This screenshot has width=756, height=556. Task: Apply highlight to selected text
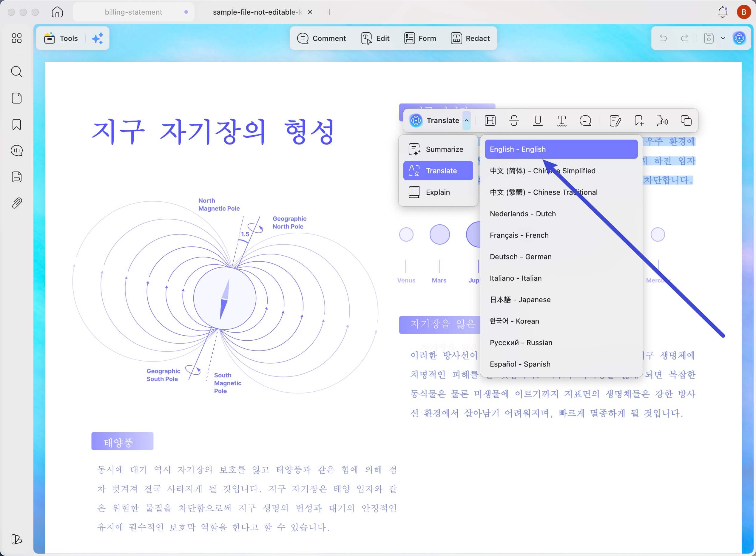click(490, 121)
